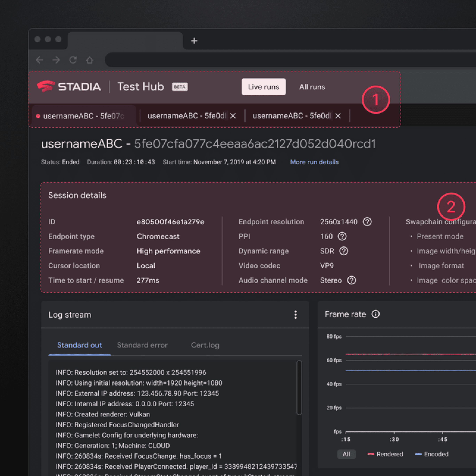The width and height of the screenshot is (476, 476).
Task: Click browser back arrow
Action: (x=39, y=60)
